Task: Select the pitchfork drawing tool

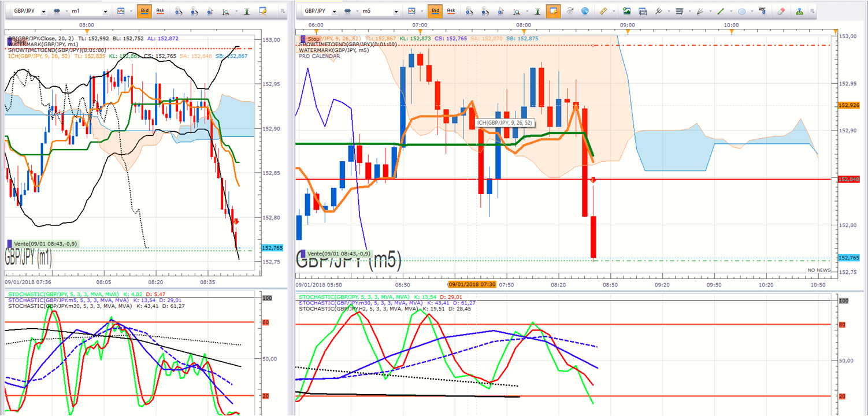Action: pos(658,11)
